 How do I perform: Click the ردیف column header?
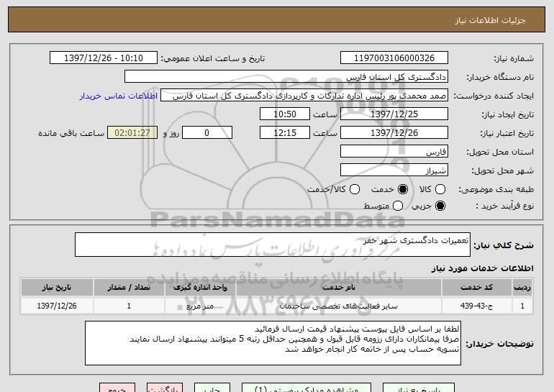522,288
